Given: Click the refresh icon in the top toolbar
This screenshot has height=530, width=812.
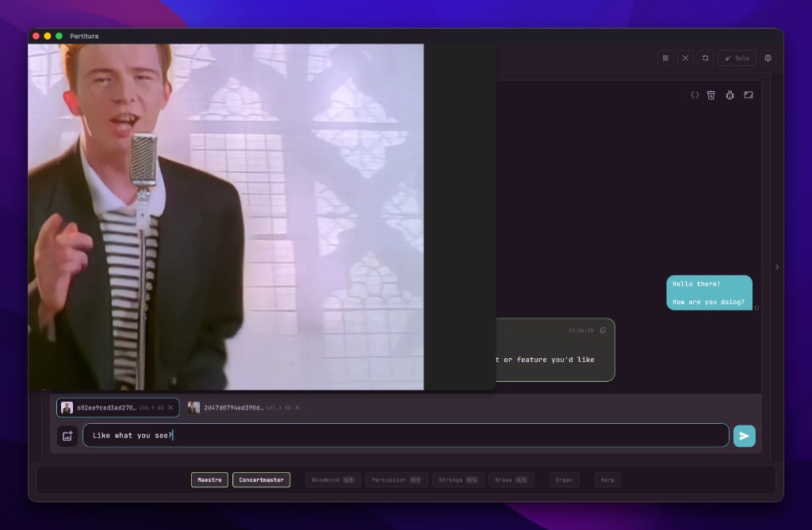Looking at the screenshot, I should pos(705,57).
